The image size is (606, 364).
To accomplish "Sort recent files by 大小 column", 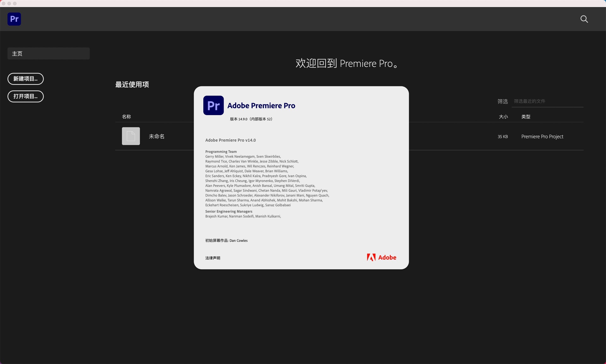I will pos(503,117).
